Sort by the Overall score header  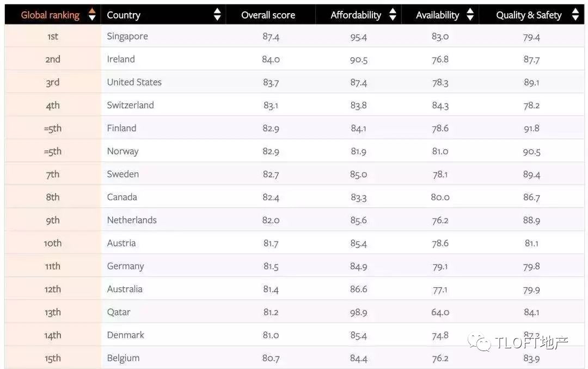[268, 15]
